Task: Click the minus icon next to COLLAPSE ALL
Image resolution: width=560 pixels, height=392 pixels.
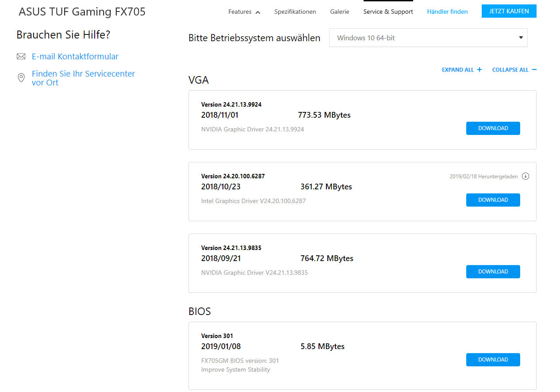Action: [534, 69]
